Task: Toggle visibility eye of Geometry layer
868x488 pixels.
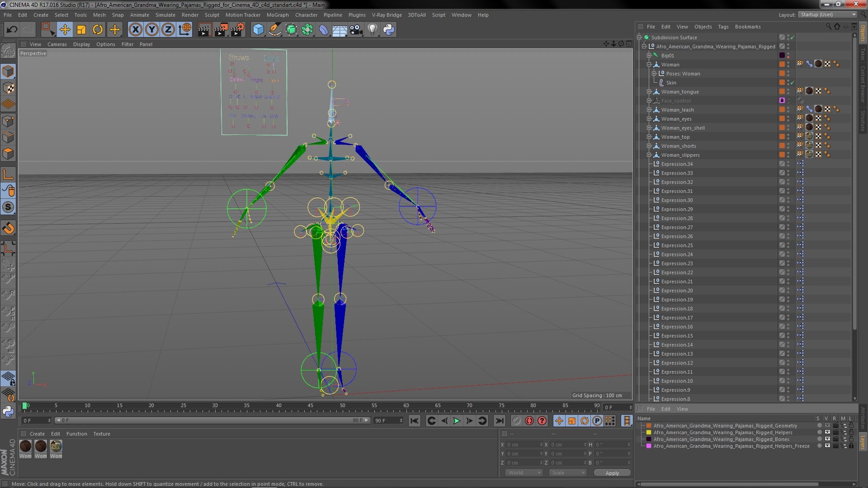Action: [x=827, y=426]
